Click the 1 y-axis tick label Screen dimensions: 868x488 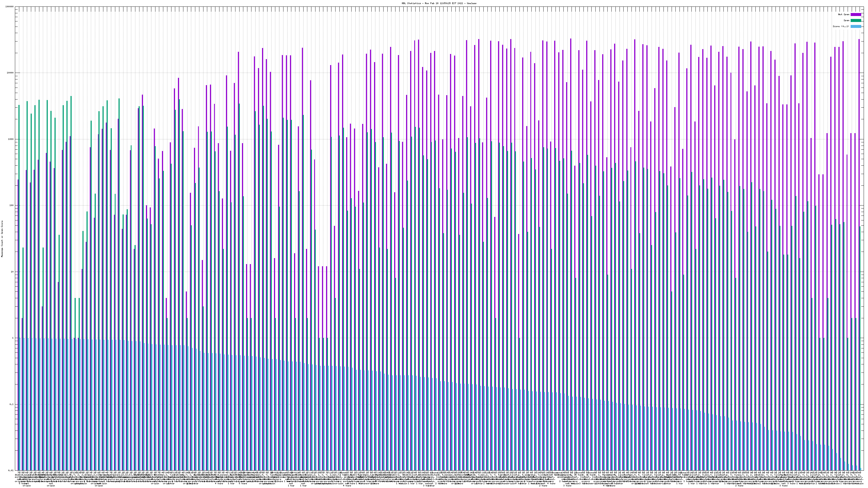(13, 338)
